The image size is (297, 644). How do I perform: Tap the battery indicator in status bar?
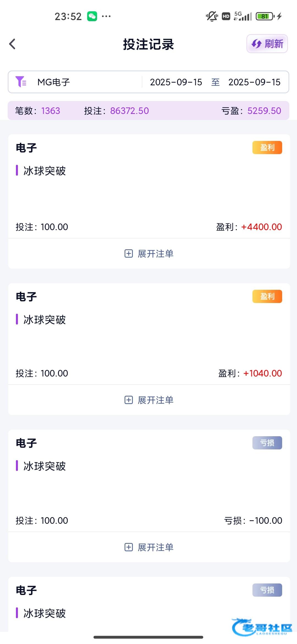pyautogui.click(x=265, y=16)
